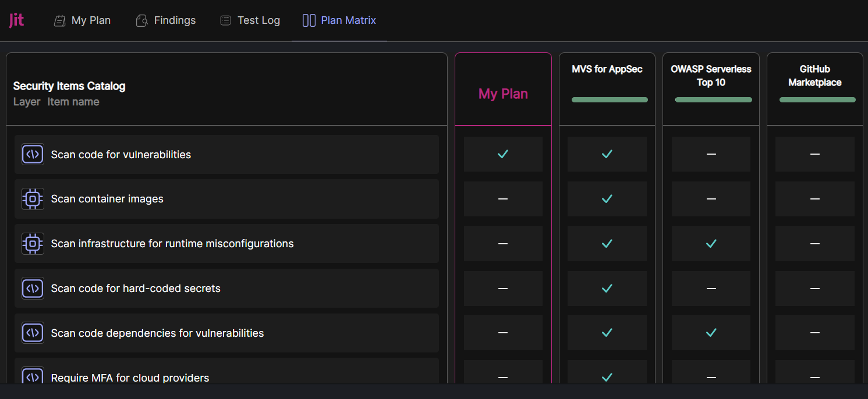Click OWASP check for runtime misconfigurations row

tap(711, 244)
